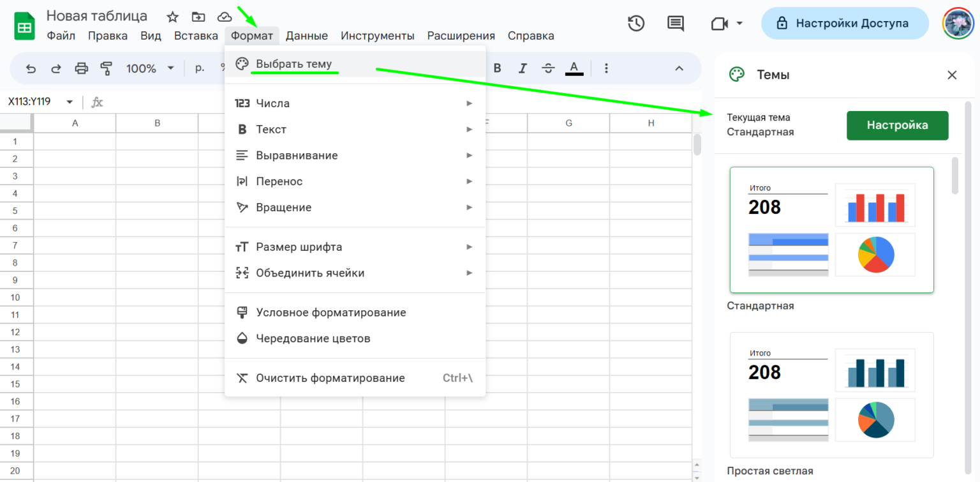The height and width of the screenshot is (482, 980).
Task: Click the name box showing X113:Y119
Action: tap(30, 102)
